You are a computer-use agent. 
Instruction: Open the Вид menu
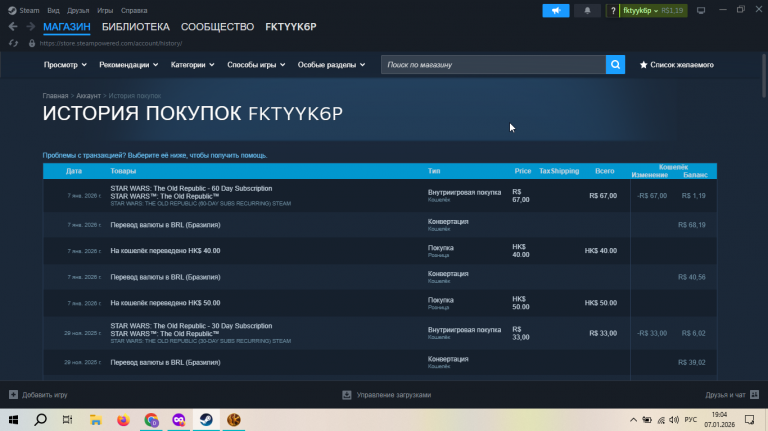[53, 10]
